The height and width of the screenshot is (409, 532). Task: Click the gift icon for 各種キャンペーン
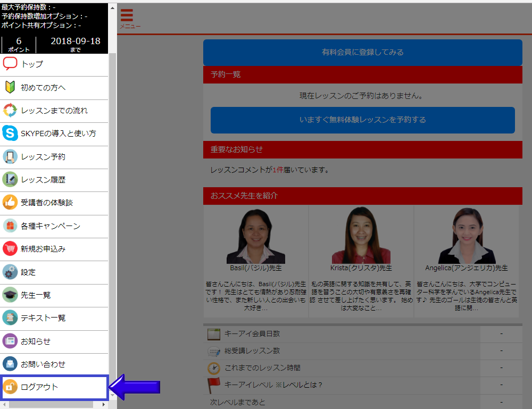pyautogui.click(x=10, y=226)
